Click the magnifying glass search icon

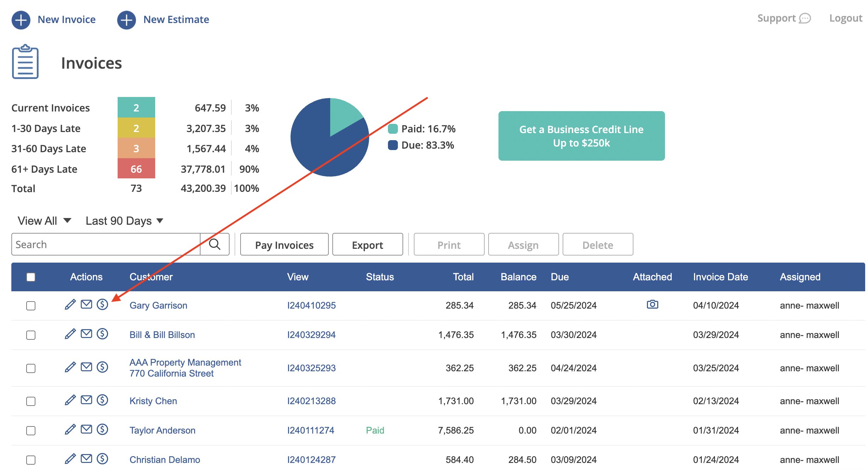point(215,244)
